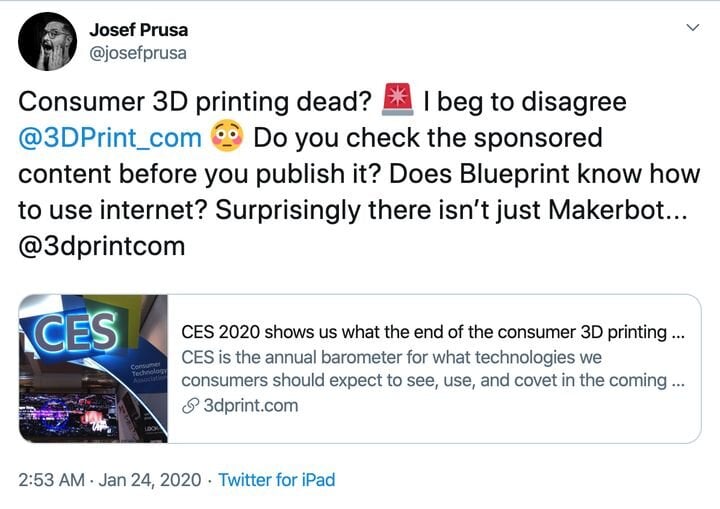Viewport: 720px width, 509px height.
Task: Click the chain link icon beside 3dprint.com
Action: (189, 406)
